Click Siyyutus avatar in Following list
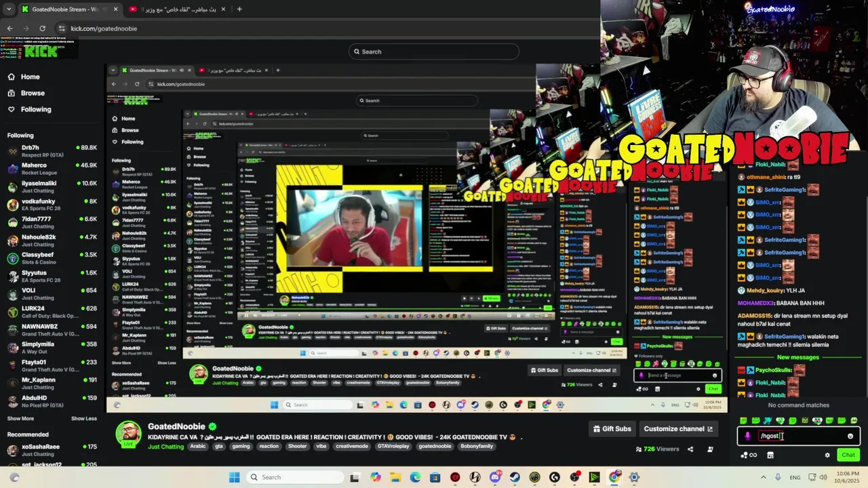This screenshot has width=868, height=488. coord(12,276)
